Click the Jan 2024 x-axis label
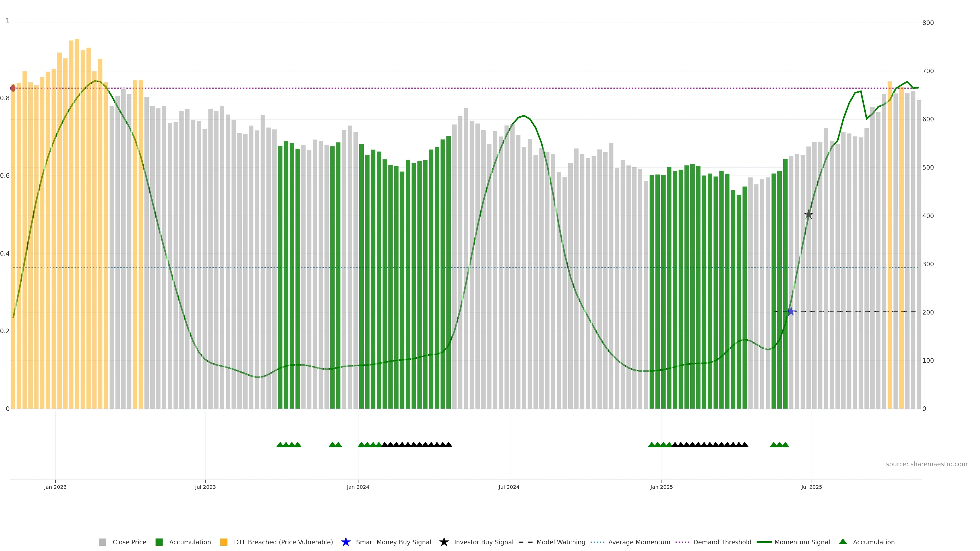The image size is (980, 551). click(358, 487)
